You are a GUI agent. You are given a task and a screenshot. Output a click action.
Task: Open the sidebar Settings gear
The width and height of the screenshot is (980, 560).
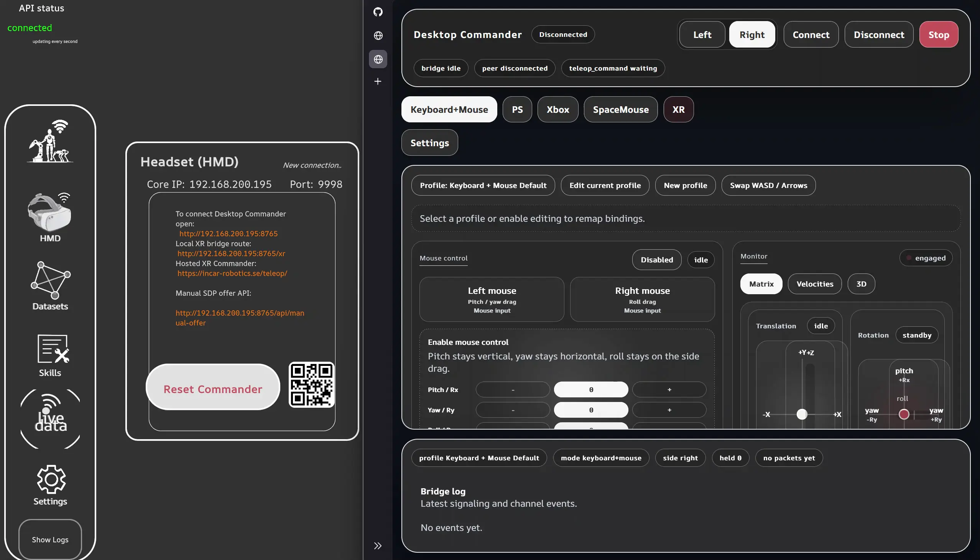point(50,485)
